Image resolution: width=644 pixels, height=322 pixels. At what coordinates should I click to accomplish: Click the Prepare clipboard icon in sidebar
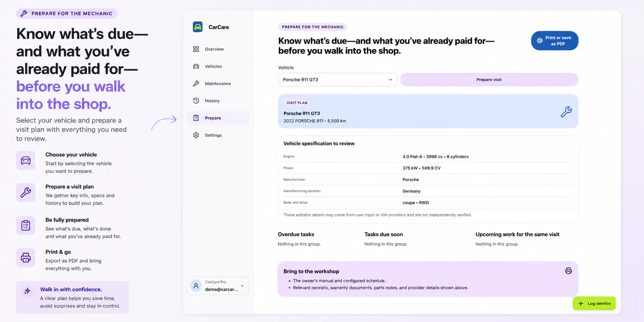pos(196,118)
